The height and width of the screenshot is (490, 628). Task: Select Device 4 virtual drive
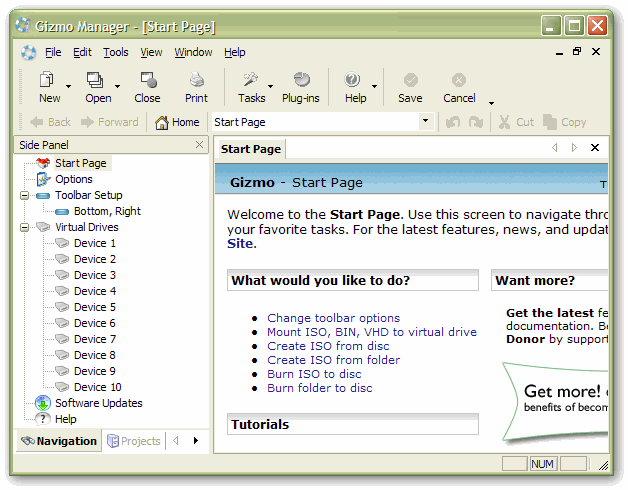pyautogui.click(x=95, y=291)
